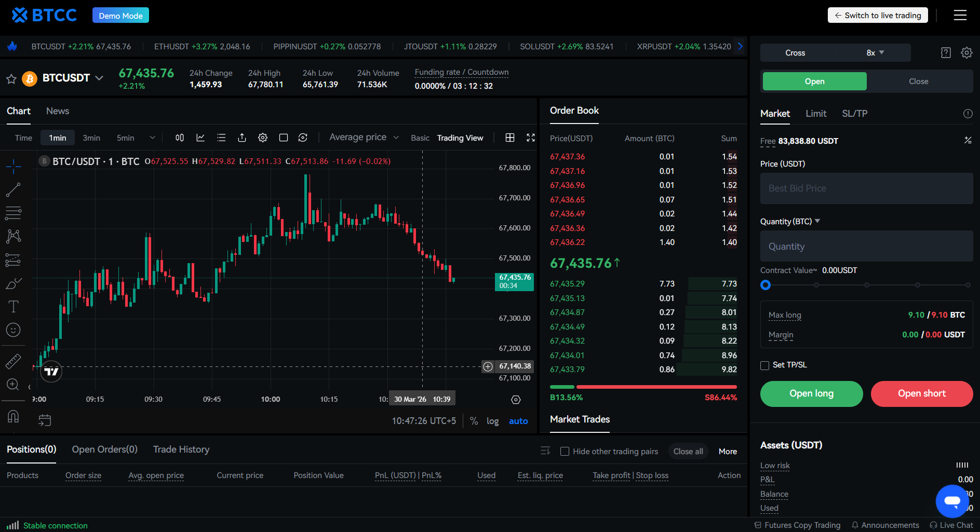Open the Trade History tab
Image resolution: width=980 pixels, height=532 pixels.
click(181, 449)
